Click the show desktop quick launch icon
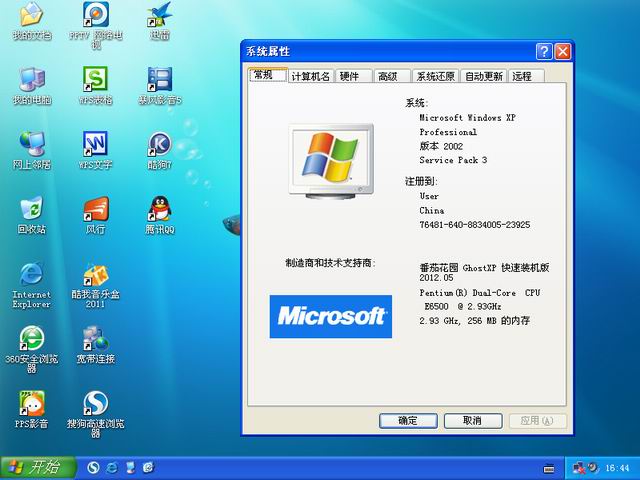 point(130,467)
